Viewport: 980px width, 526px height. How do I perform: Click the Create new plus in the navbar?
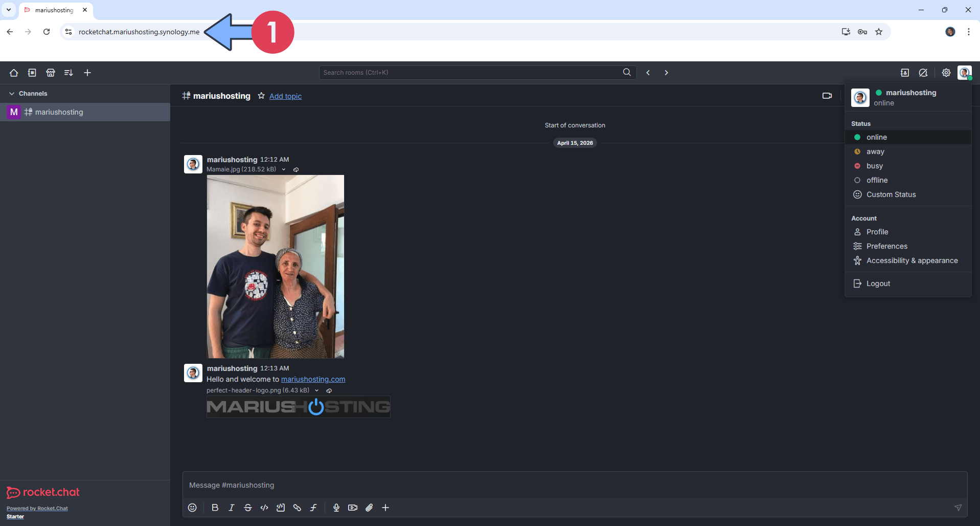click(87, 73)
